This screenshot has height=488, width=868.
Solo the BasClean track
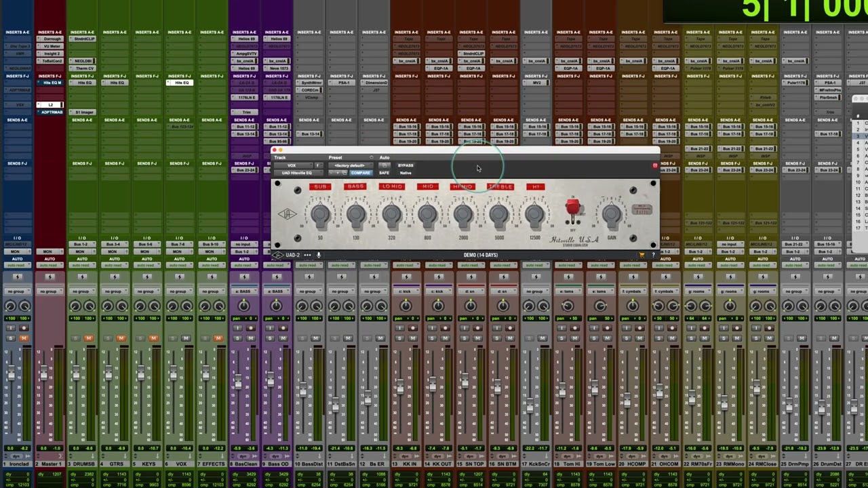(237, 338)
